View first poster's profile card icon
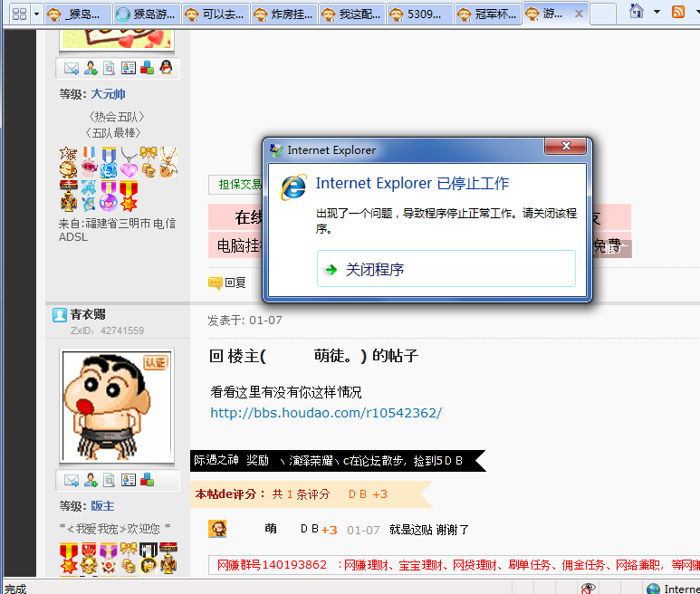Viewport: 700px width, 594px height. [x=128, y=68]
